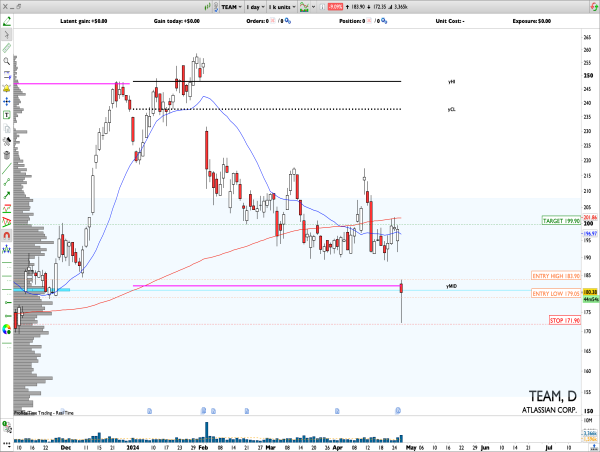Click the red-green refresh icon top right

click(594, 7)
